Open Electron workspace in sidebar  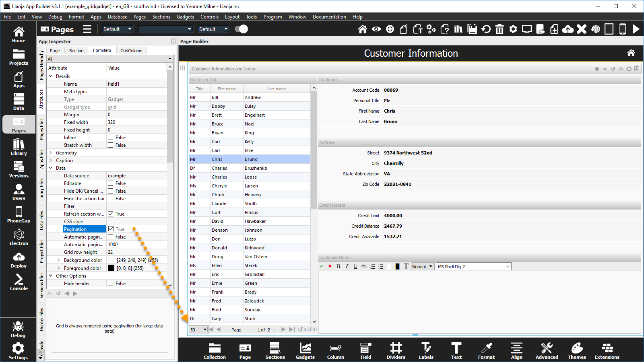(x=19, y=238)
